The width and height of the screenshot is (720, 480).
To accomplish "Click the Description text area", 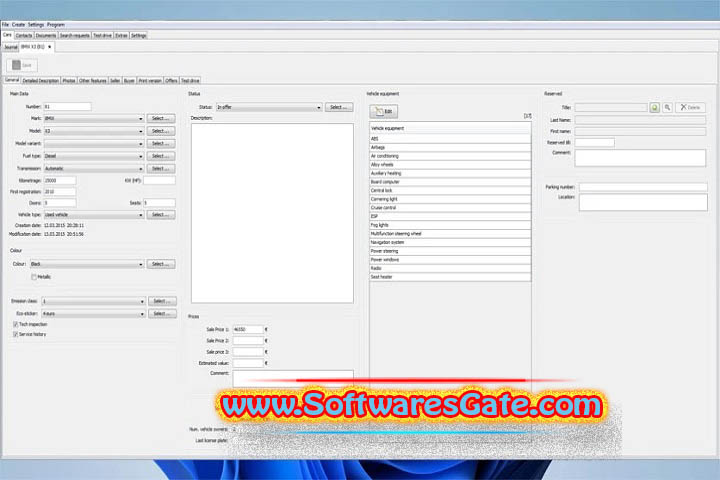I will (x=272, y=213).
